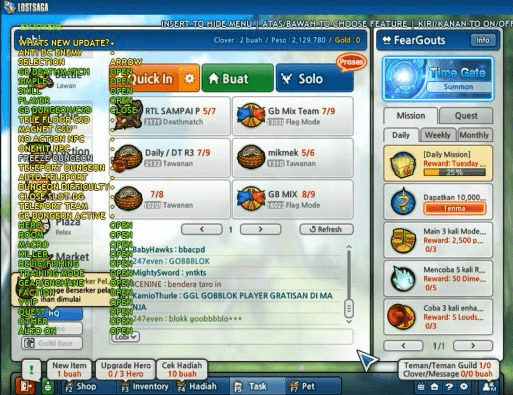This screenshot has width=513, height=395.
Task: Click BabyHawks chat message
Action: pyautogui.click(x=168, y=250)
